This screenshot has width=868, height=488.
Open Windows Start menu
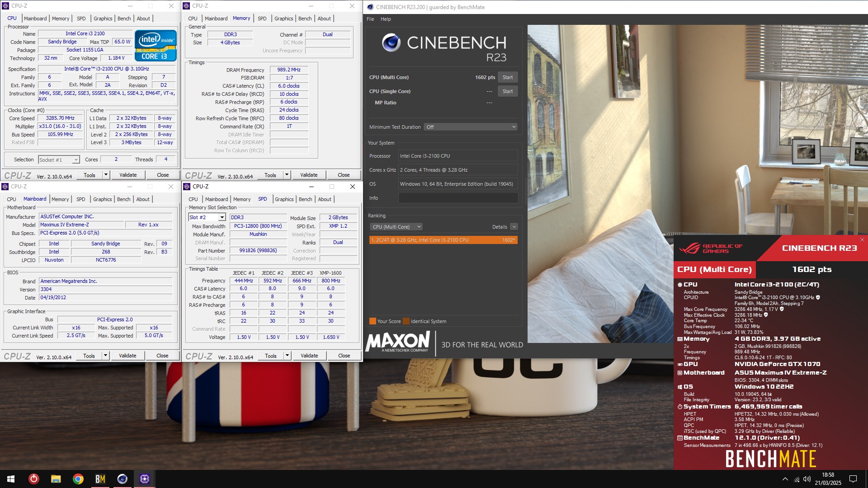tap(11, 479)
